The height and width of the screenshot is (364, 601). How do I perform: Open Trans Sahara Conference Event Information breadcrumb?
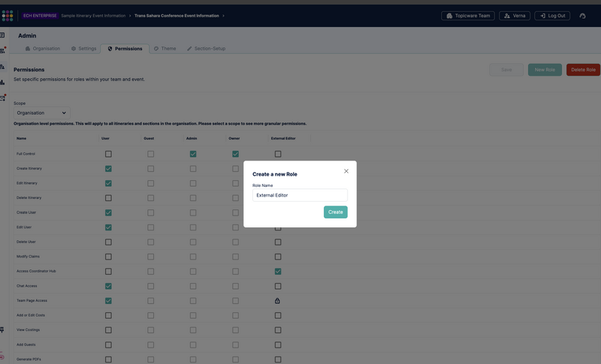pyautogui.click(x=177, y=16)
